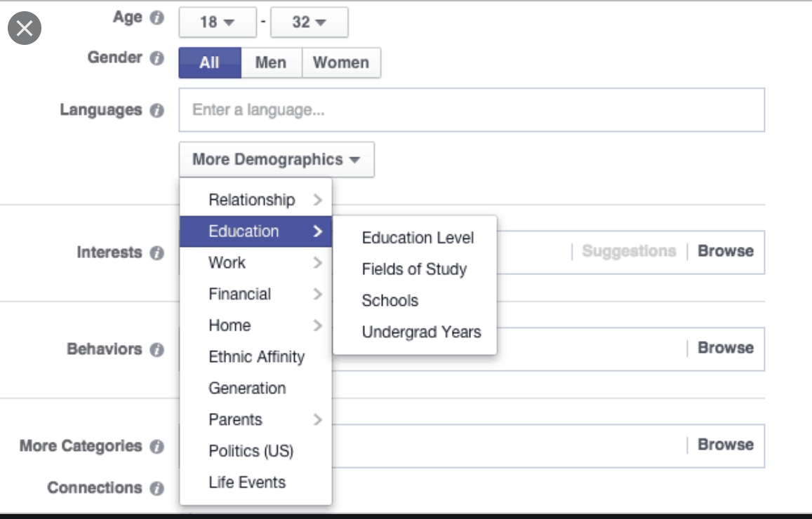
Task: Select Undergrad Years in submenu
Action: (415, 332)
